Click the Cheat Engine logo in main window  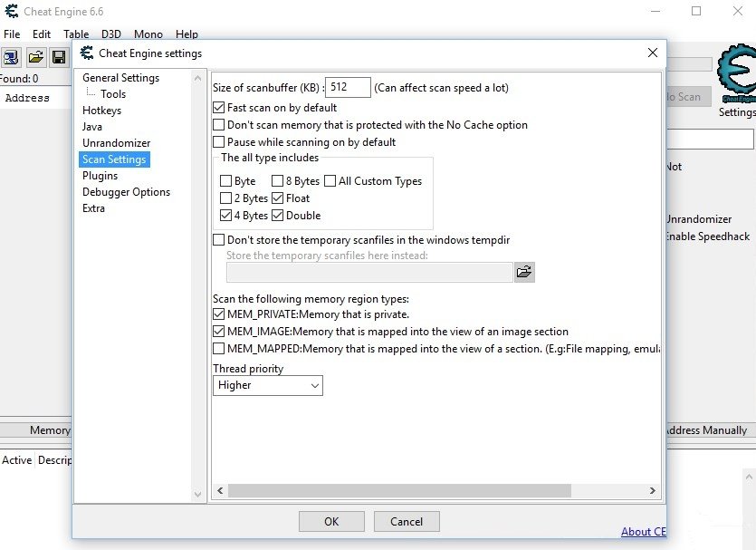736,73
